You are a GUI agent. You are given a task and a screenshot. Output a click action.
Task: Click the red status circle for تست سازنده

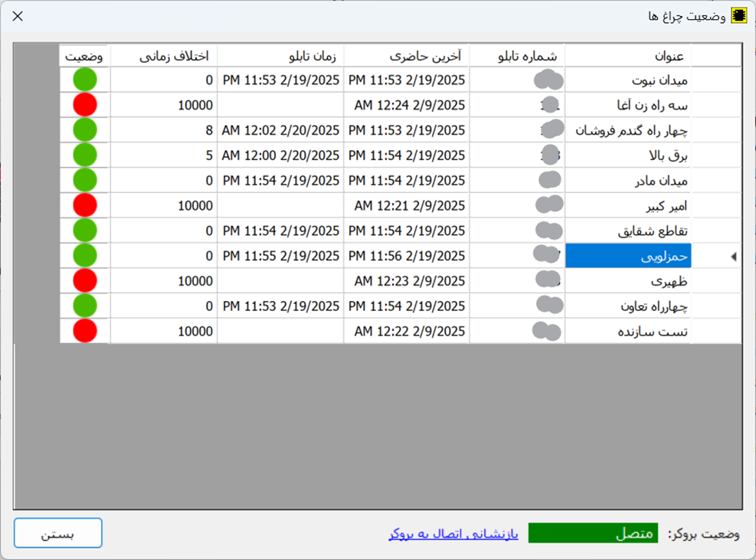pos(85,331)
